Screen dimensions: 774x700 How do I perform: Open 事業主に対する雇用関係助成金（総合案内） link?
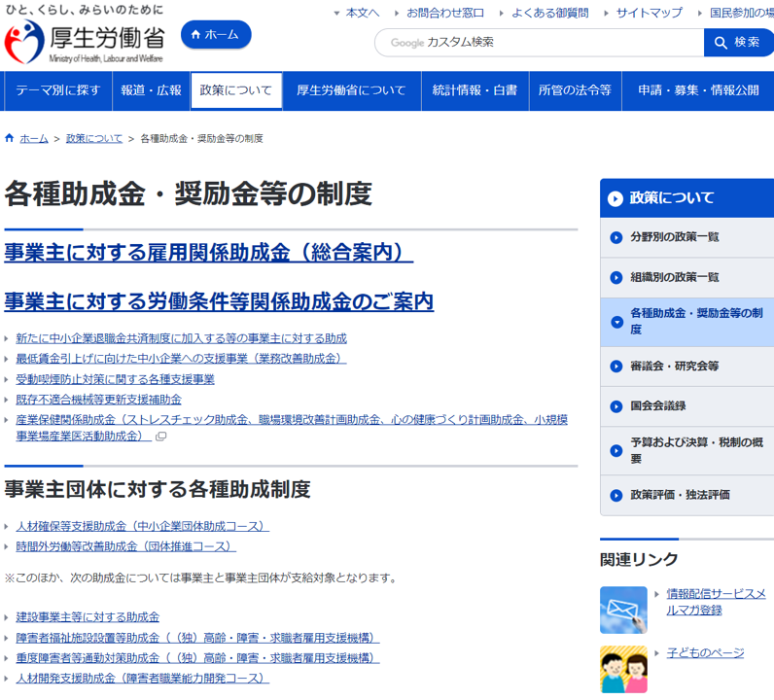[209, 253]
